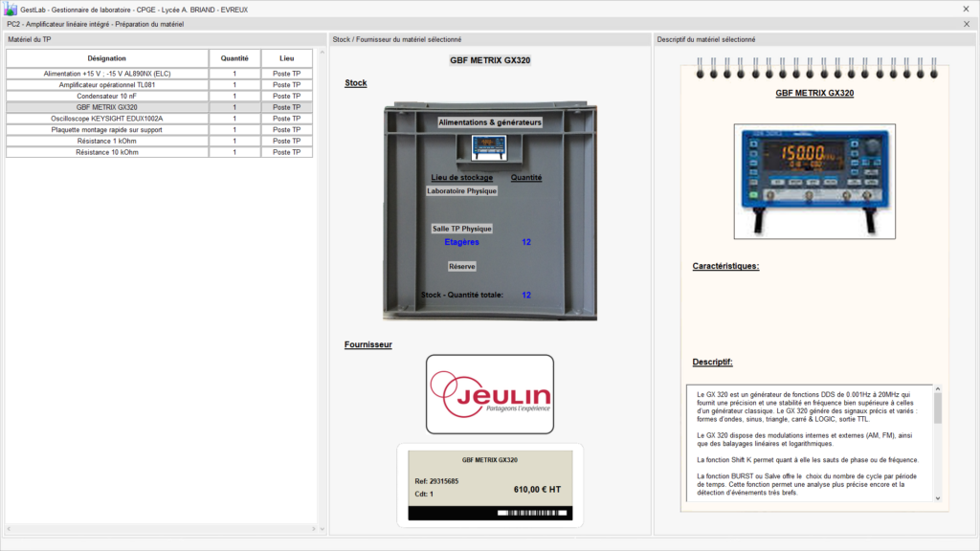Viewport: 980px width, 551px height.
Task: Pick Plaquette montage rapide sur support
Action: click(107, 129)
